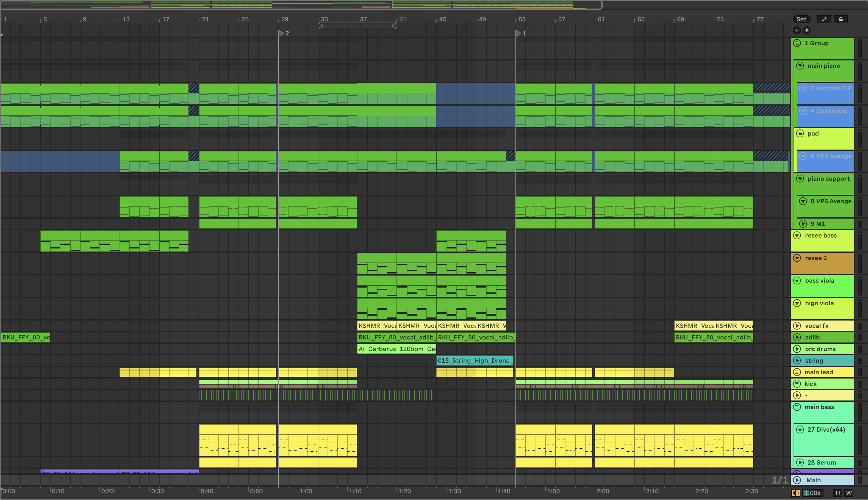Click the Lock Envelopes padlock icon
The image size is (868, 500).
841,19
